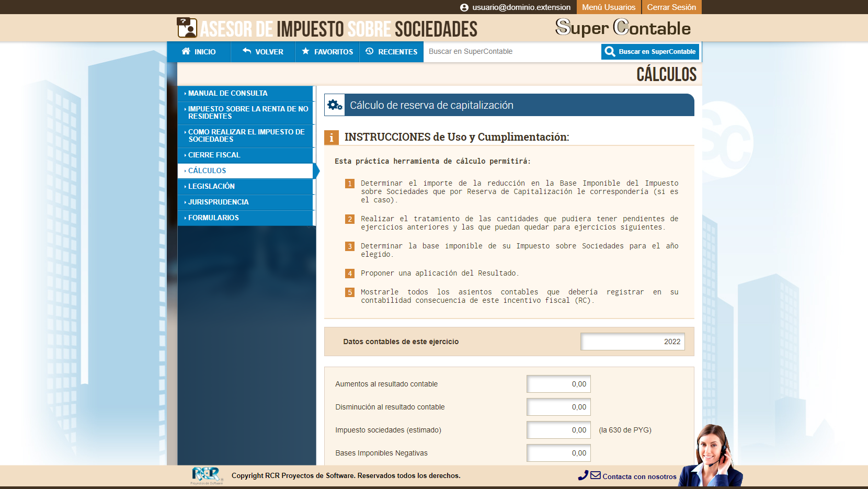Click the orange info icon by INSTRUCCIONES
This screenshot has width=868, height=489.
click(x=332, y=138)
